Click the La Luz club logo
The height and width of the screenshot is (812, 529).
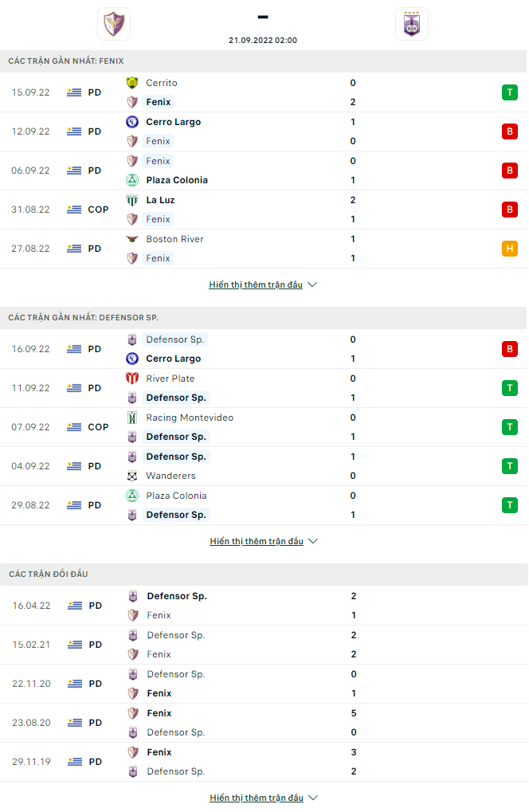click(x=132, y=200)
